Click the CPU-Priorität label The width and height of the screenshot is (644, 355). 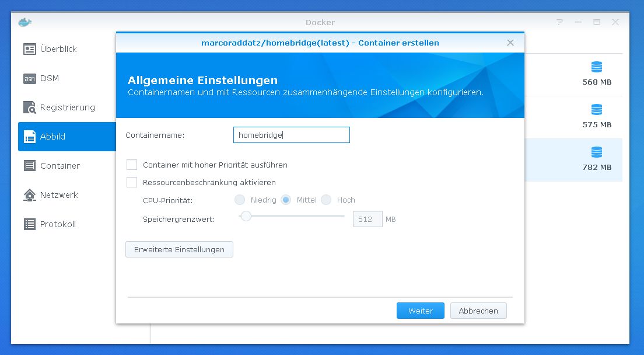pyautogui.click(x=167, y=200)
